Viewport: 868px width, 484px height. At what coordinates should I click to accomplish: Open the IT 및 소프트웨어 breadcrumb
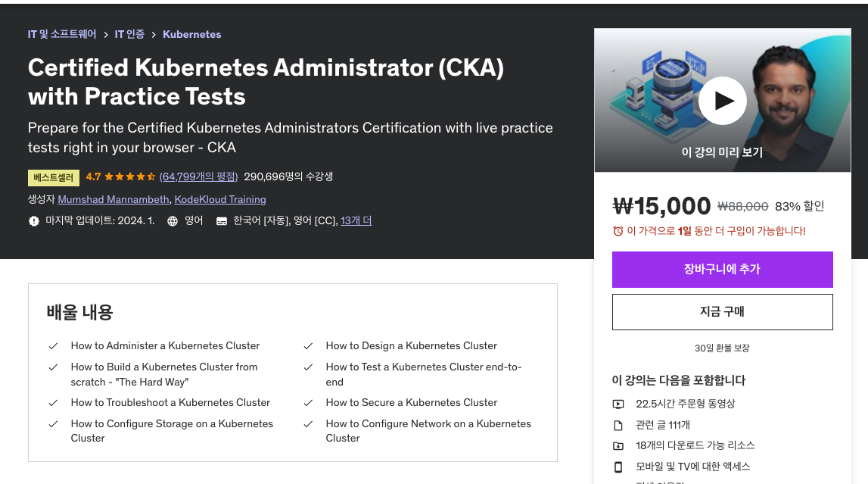coord(62,34)
